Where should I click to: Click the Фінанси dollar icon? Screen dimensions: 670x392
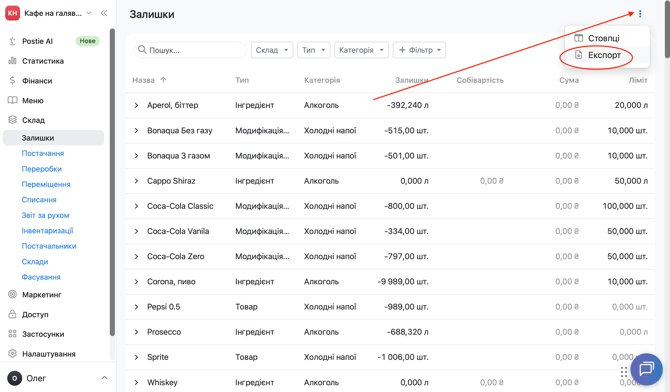[x=12, y=80]
